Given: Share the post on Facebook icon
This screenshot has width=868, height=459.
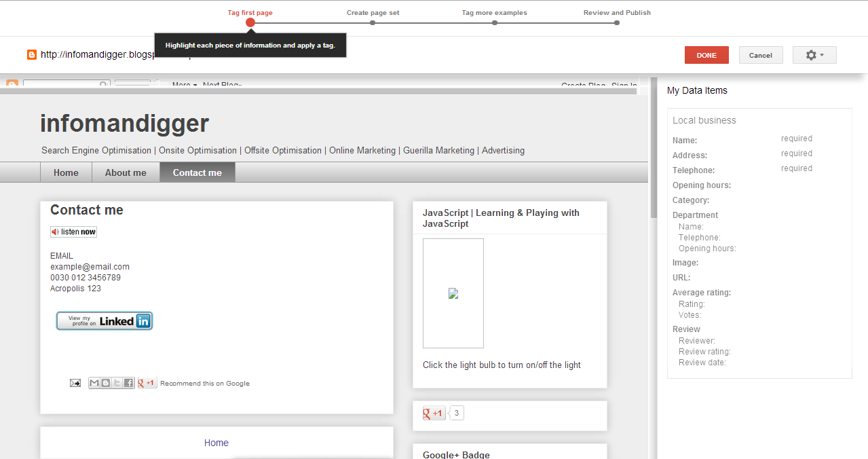Looking at the screenshot, I should point(128,382).
